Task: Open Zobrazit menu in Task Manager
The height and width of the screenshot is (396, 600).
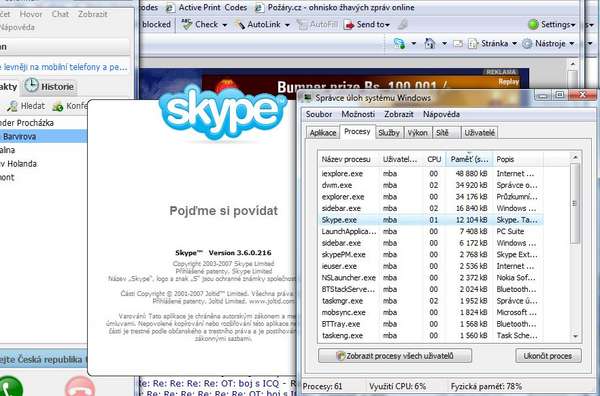Action: [x=398, y=114]
